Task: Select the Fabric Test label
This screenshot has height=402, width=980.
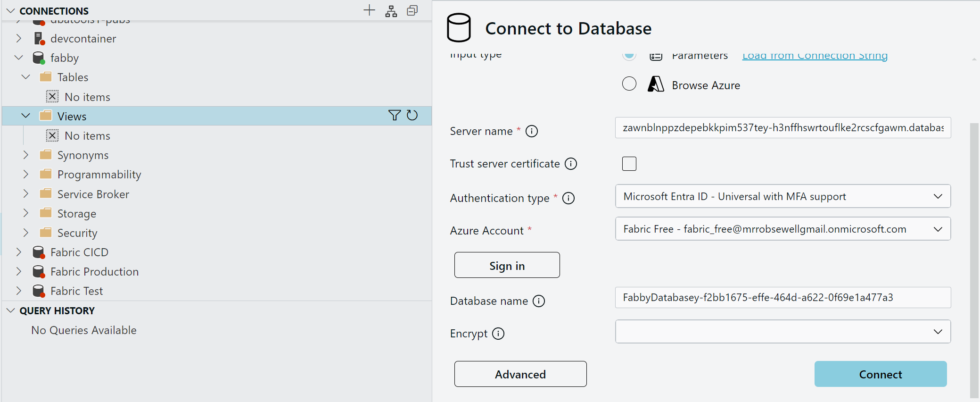Action: point(76,291)
